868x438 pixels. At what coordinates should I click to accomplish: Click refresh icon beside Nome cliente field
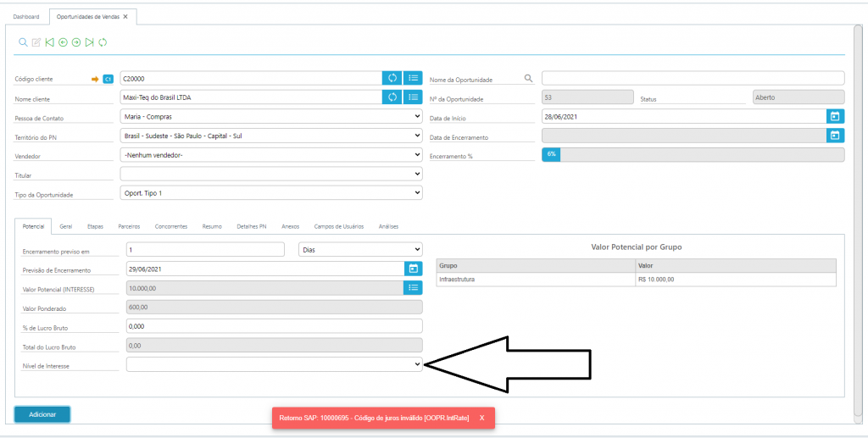pos(392,97)
